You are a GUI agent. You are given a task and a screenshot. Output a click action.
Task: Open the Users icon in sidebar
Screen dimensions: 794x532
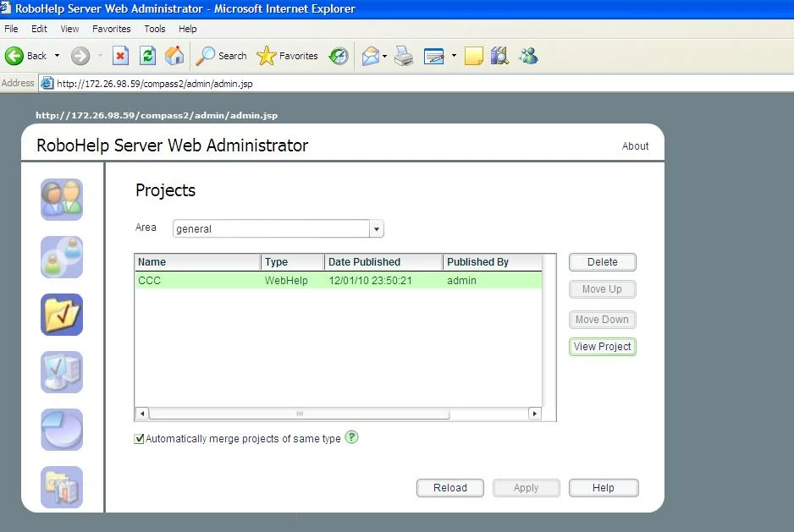click(62, 200)
